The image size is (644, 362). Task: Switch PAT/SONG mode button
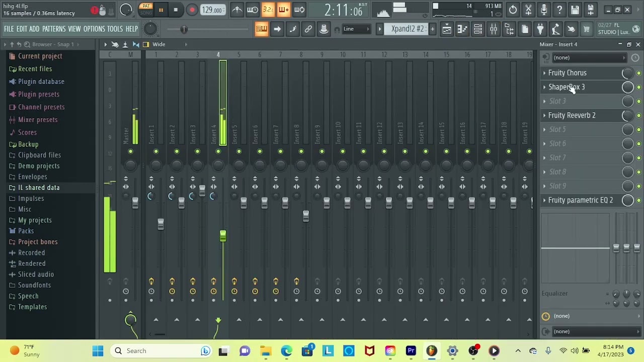tap(146, 9)
